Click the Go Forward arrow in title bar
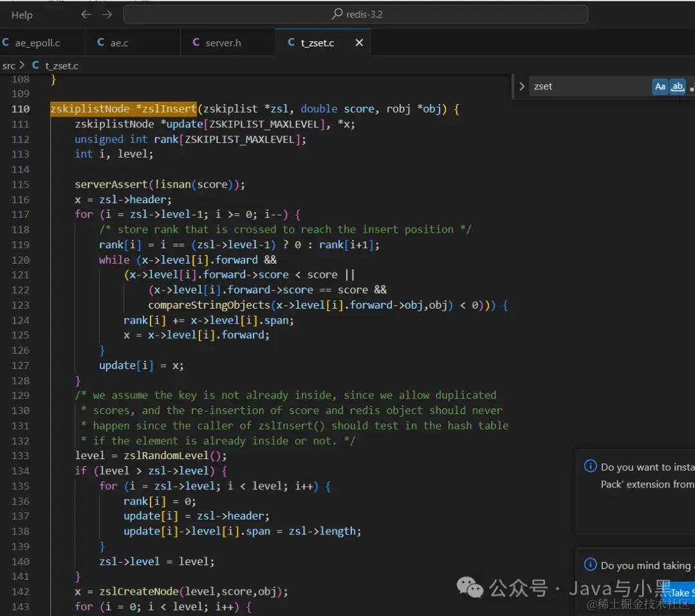The image size is (695, 616). (107, 14)
